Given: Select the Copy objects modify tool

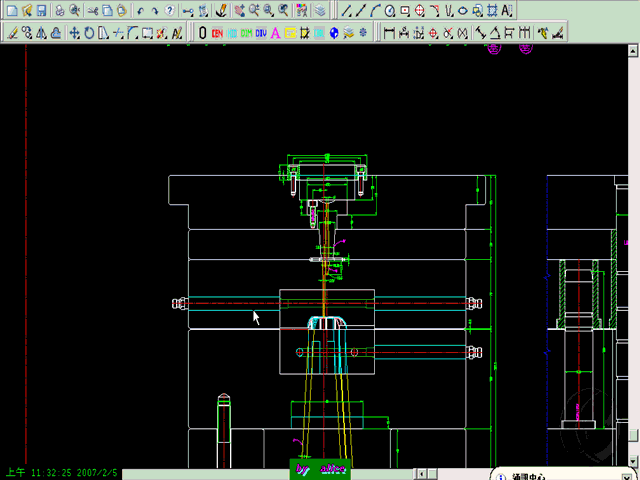Looking at the screenshot, I should click(27, 33).
